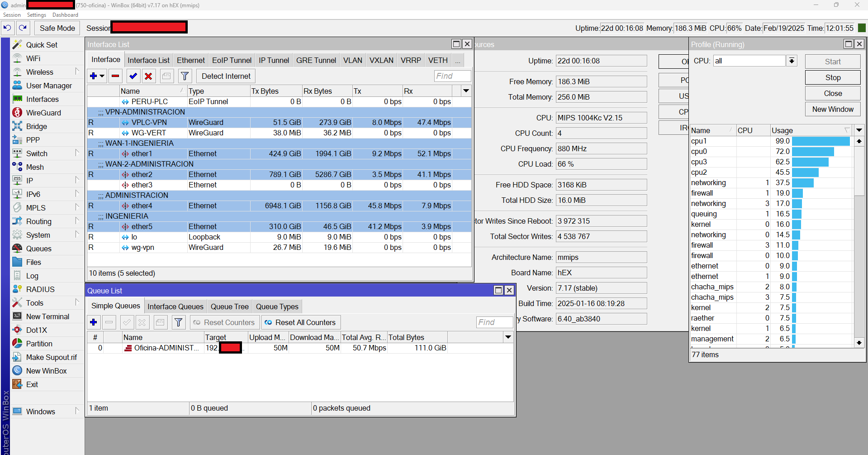The height and width of the screenshot is (455, 868).
Task: Open the Session menu
Action: (x=12, y=15)
